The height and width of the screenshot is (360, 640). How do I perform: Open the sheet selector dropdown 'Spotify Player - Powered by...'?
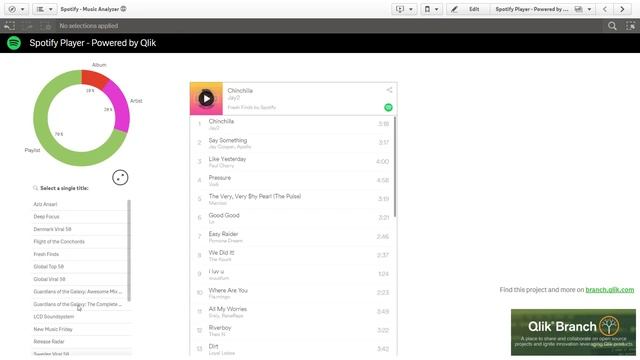[543, 9]
